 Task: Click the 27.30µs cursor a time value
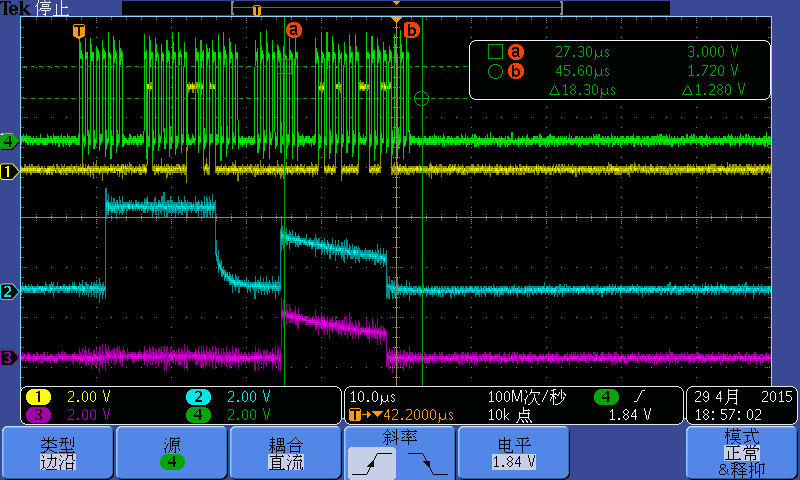582,52
